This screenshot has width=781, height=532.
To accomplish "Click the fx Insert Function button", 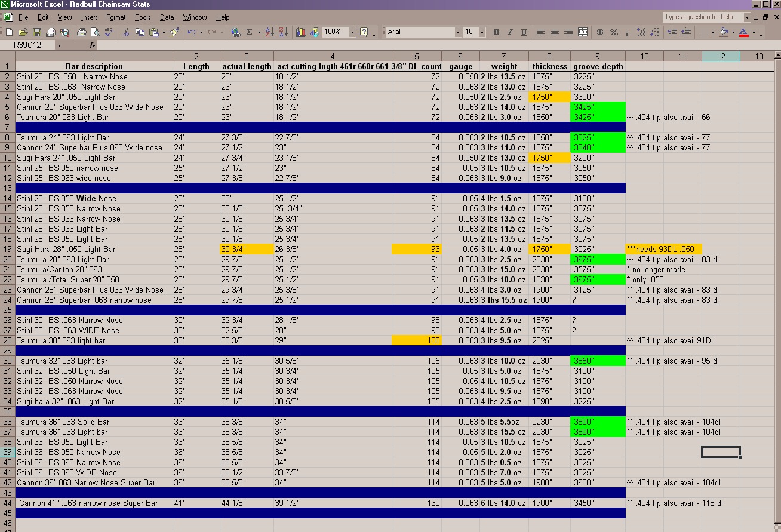I will [93, 45].
